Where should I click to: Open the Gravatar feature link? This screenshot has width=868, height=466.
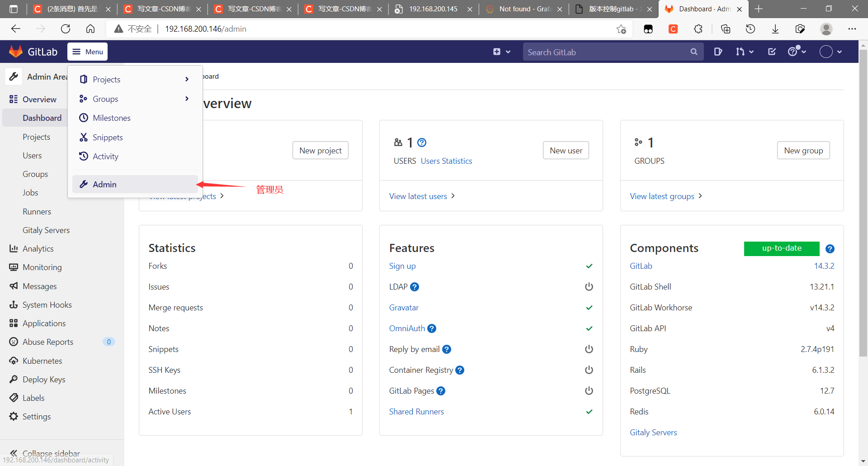tap(404, 307)
